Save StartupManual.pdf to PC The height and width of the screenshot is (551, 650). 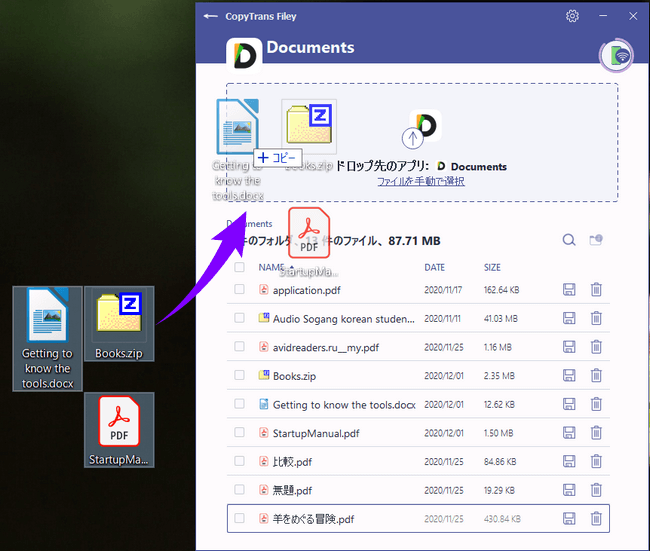[569, 432]
